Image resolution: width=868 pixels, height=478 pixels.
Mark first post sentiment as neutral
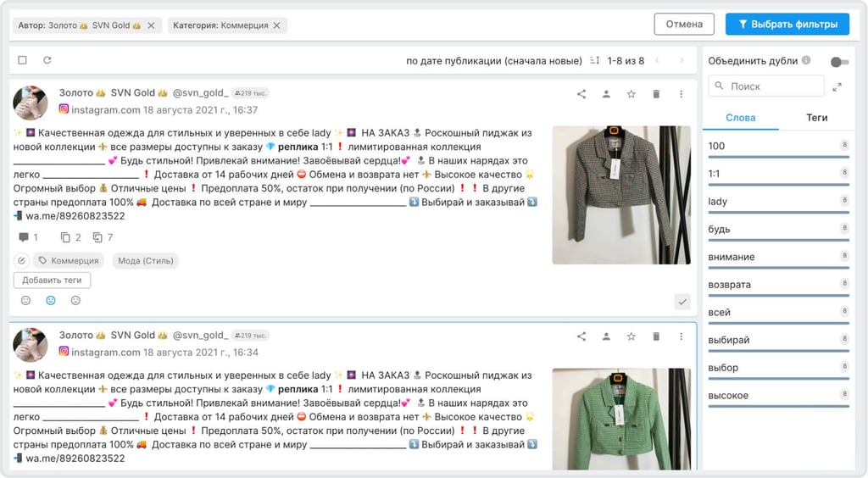(50, 300)
